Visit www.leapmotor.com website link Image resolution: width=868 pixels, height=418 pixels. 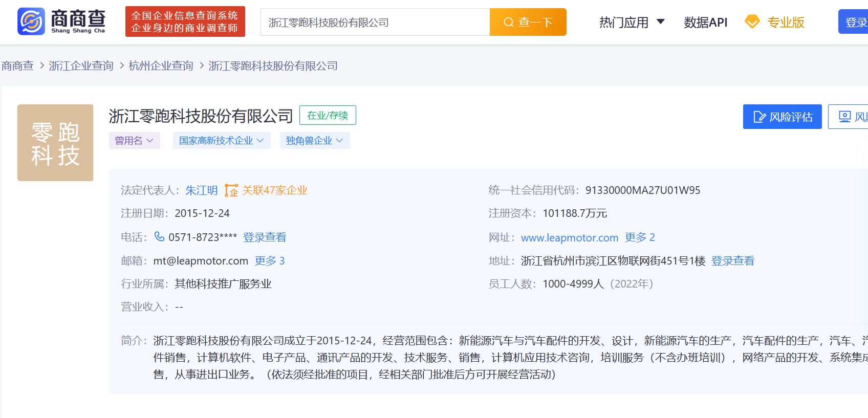tap(570, 237)
